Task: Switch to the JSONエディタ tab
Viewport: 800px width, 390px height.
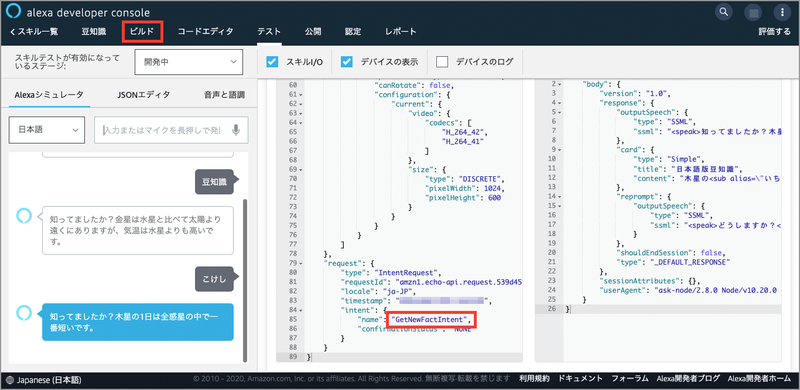Action: pyautogui.click(x=144, y=94)
